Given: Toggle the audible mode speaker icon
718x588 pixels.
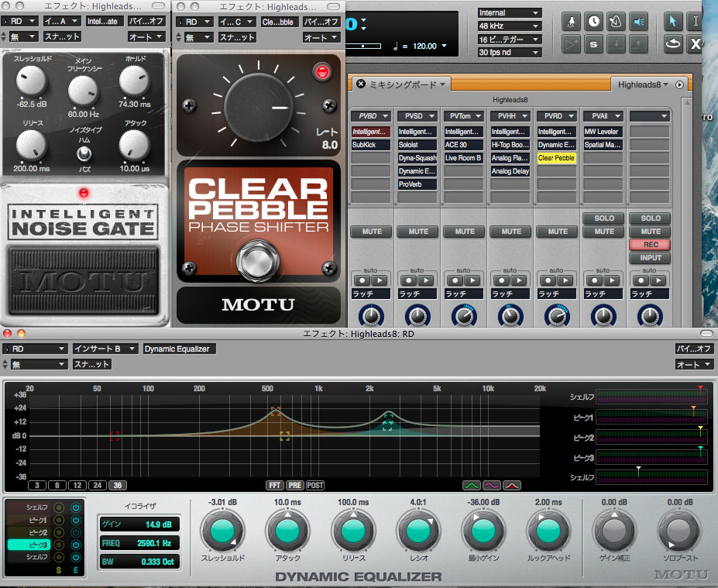Looking at the screenshot, I should tap(638, 21).
